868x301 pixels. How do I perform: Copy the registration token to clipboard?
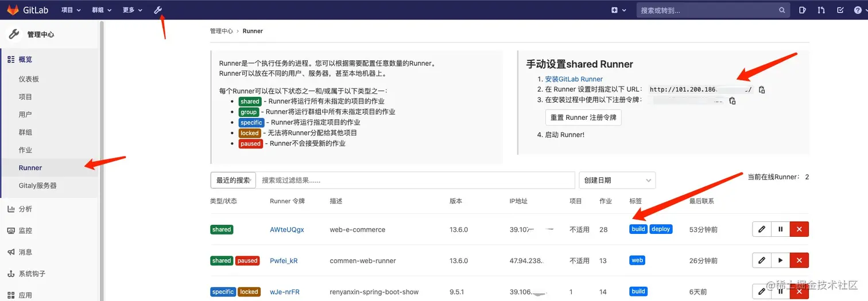[732, 101]
